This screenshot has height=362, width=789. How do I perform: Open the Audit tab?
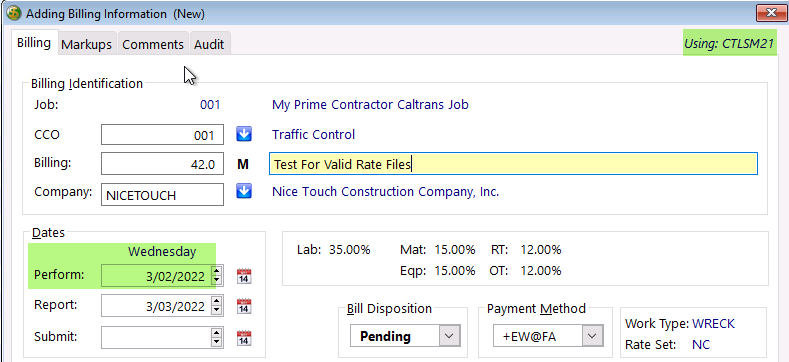tap(209, 44)
